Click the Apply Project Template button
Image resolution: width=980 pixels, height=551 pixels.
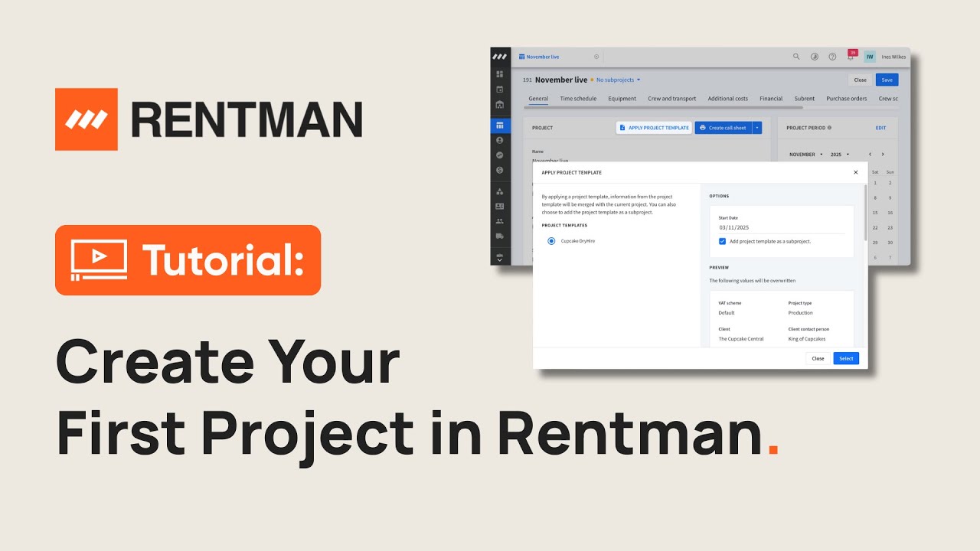(654, 128)
